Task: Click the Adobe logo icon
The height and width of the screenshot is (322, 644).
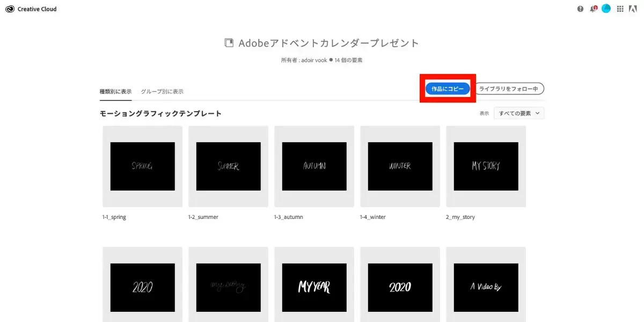Action: tap(633, 9)
